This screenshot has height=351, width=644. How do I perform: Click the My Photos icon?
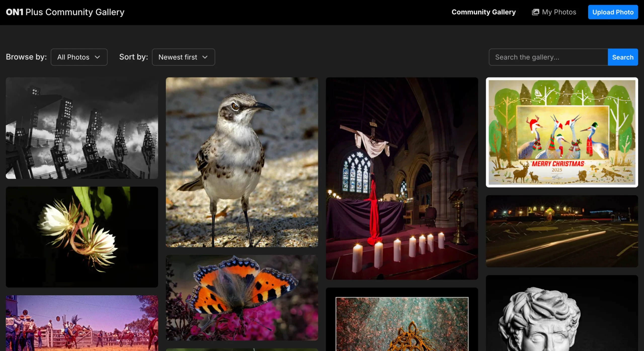tap(535, 12)
